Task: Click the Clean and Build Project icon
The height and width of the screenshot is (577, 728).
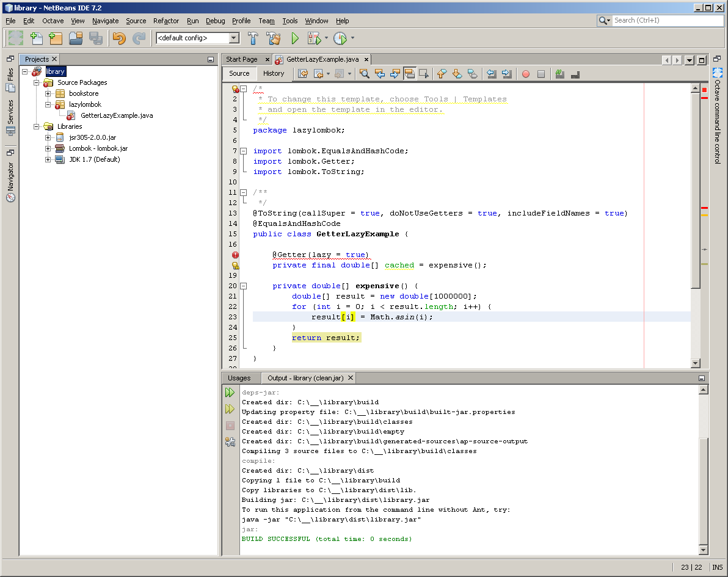Action: (x=274, y=38)
